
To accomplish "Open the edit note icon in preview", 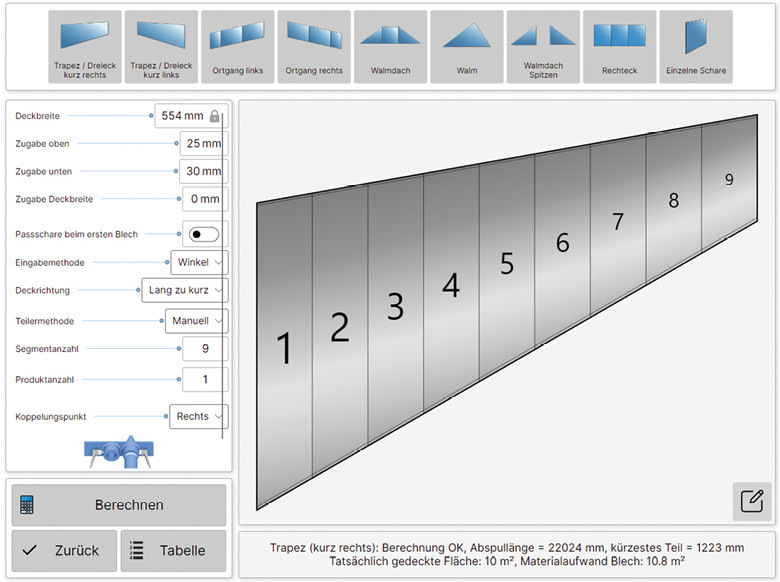I will tap(752, 501).
